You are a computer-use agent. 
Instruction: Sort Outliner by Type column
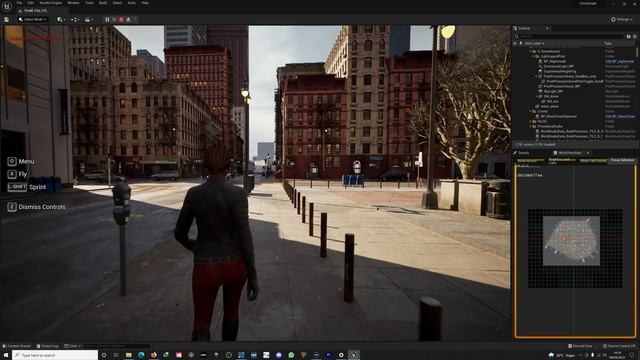pos(608,43)
